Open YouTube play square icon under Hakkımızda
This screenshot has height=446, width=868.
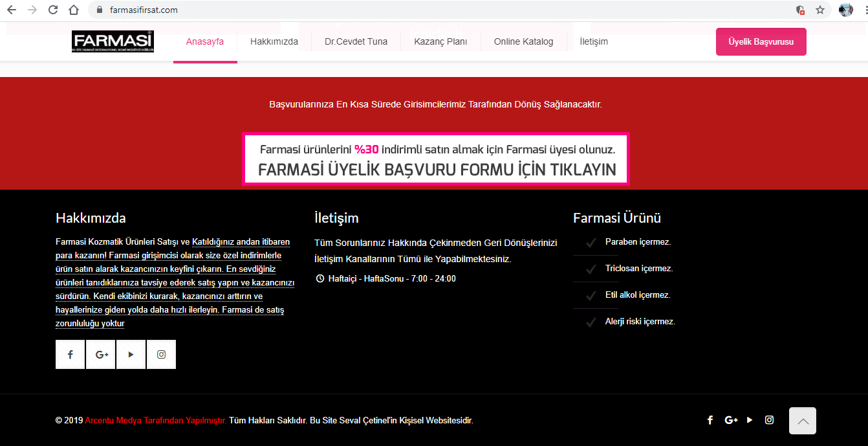coord(131,354)
